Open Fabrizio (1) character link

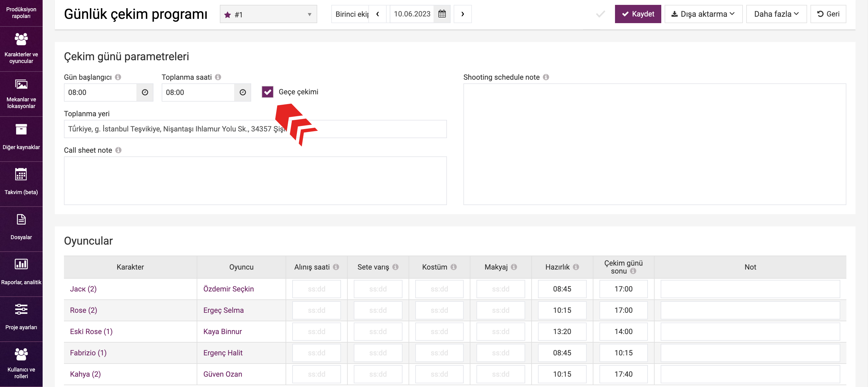coord(88,352)
